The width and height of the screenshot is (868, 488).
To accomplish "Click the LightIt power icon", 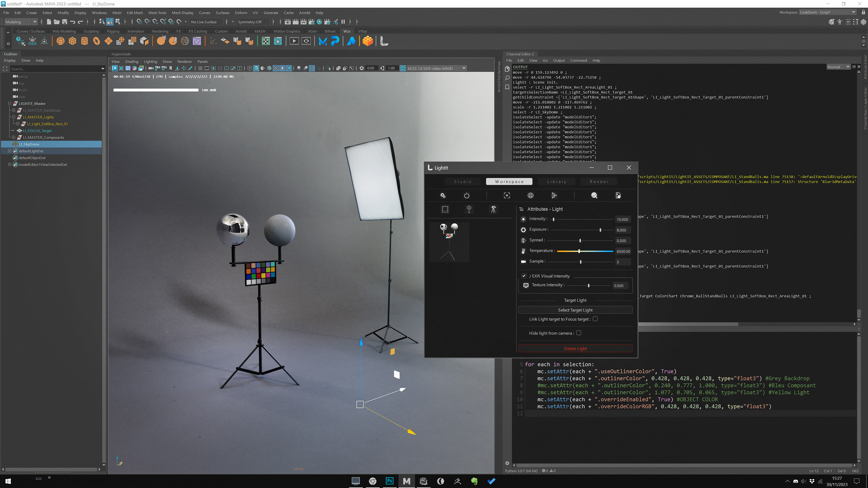I will click(467, 195).
